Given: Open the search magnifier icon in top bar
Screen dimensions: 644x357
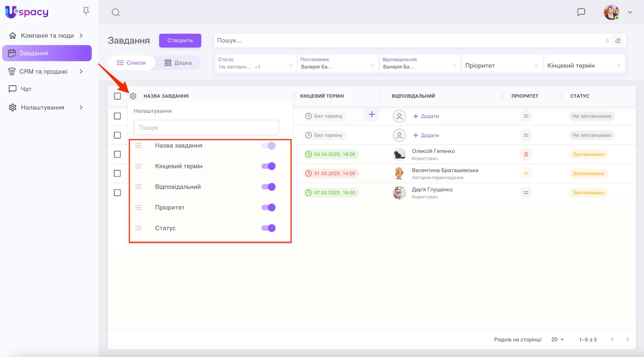Looking at the screenshot, I should (116, 12).
